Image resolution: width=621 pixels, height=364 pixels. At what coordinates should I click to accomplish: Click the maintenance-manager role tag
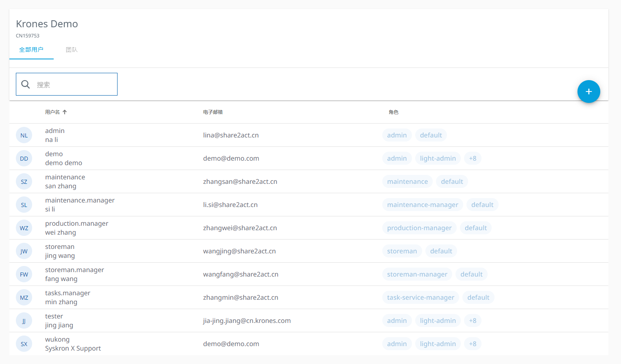coord(422,205)
